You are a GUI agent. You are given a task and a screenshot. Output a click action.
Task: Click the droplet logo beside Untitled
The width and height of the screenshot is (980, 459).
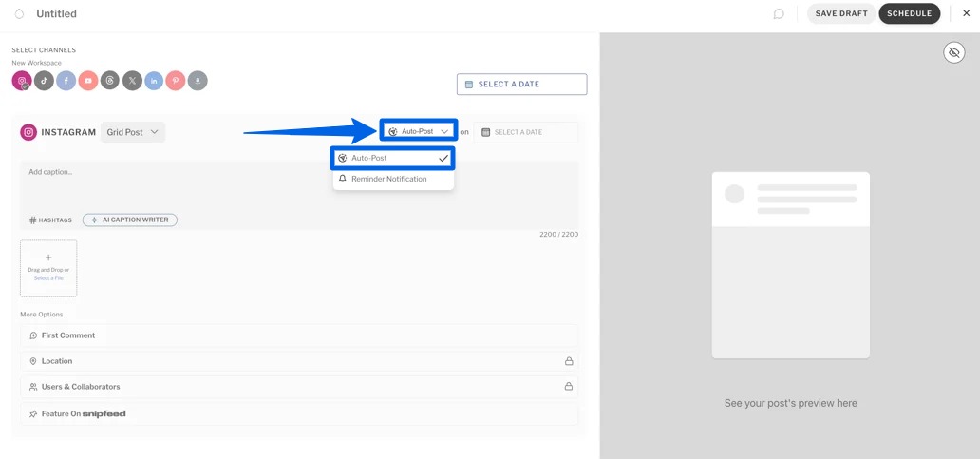19,13
